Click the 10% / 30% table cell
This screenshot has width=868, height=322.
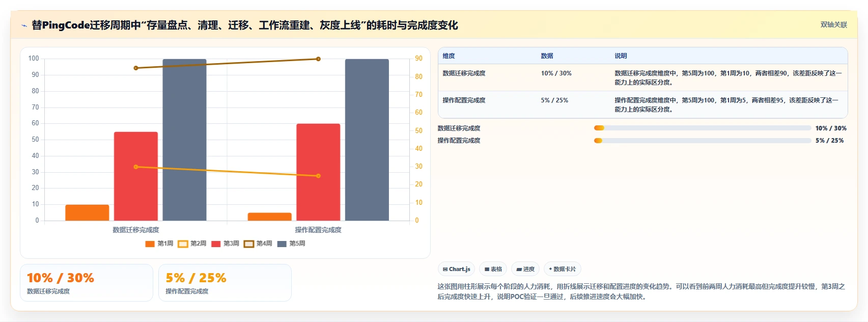tap(556, 73)
